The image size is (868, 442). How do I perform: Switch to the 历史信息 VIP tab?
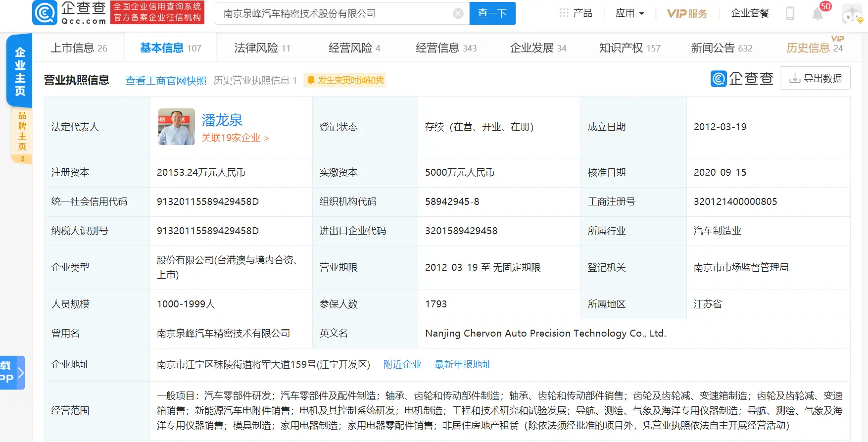[x=815, y=47]
